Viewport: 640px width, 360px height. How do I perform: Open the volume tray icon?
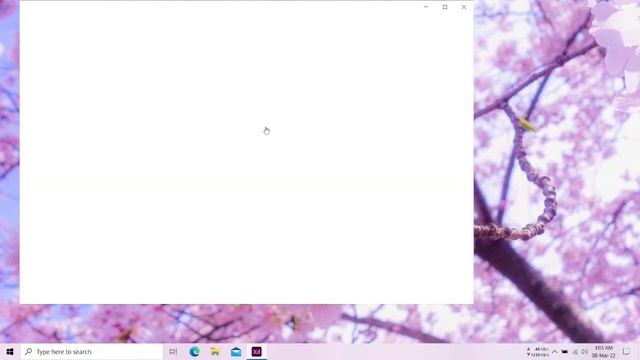coord(584,351)
